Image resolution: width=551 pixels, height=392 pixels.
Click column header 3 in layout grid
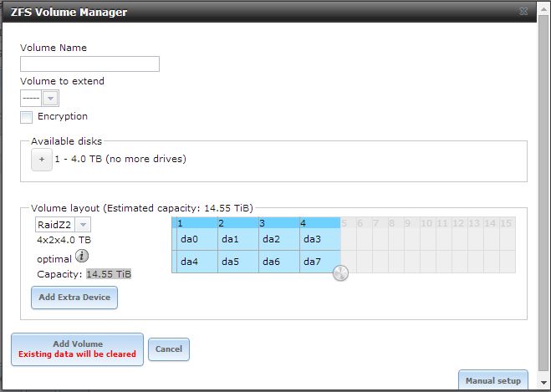click(279, 223)
